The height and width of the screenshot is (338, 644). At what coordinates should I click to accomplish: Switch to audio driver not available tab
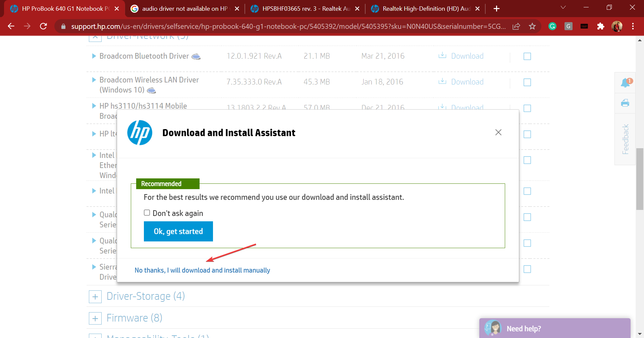(184, 9)
